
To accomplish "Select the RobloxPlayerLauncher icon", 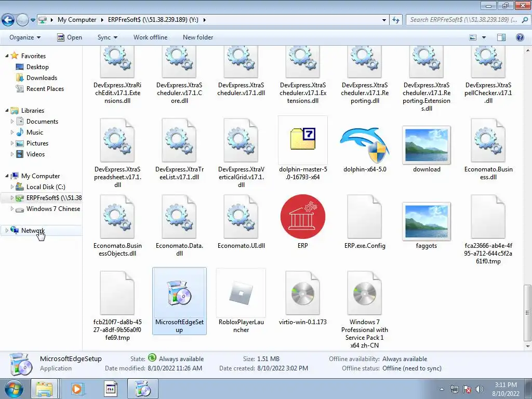I will 241,293.
